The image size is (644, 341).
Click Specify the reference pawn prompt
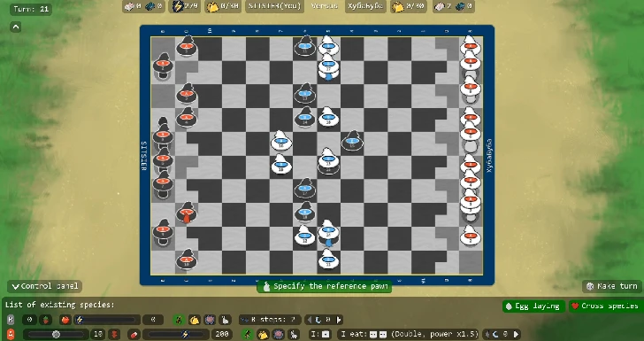(325, 286)
